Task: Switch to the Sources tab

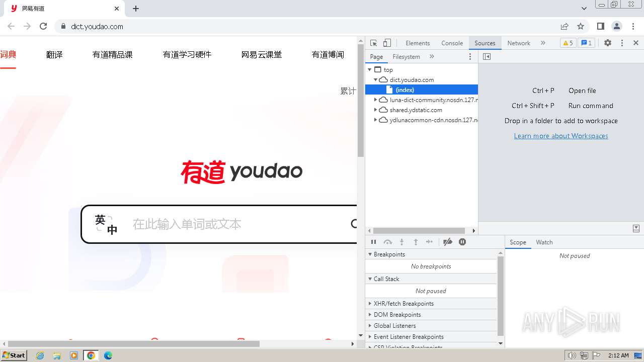Action: click(485, 43)
